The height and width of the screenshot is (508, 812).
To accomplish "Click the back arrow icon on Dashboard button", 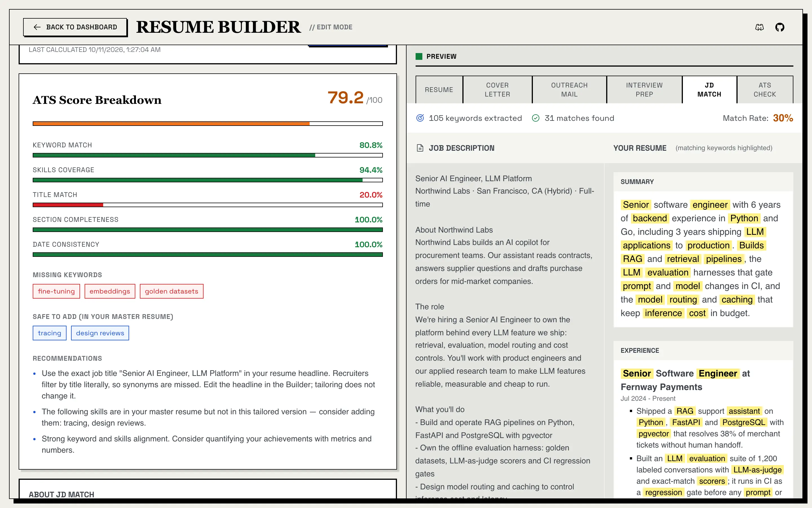I will [37, 27].
